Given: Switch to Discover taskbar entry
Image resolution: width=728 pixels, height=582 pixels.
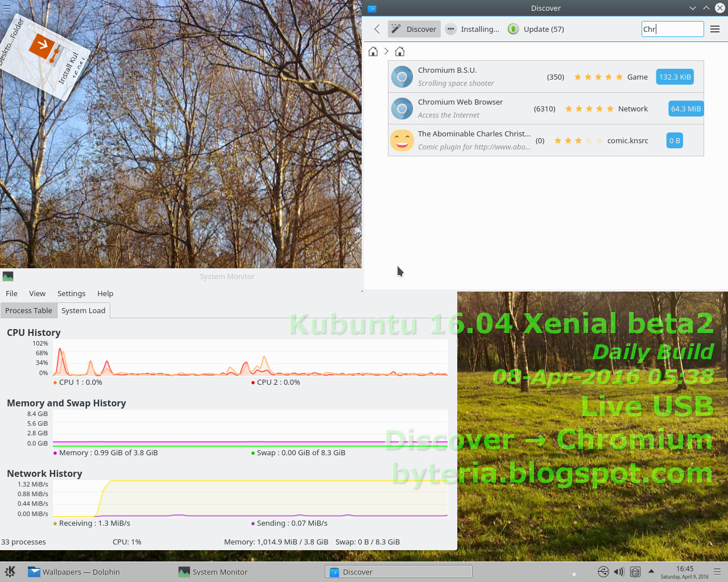Looking at the screenshot, I should (399, 572).
